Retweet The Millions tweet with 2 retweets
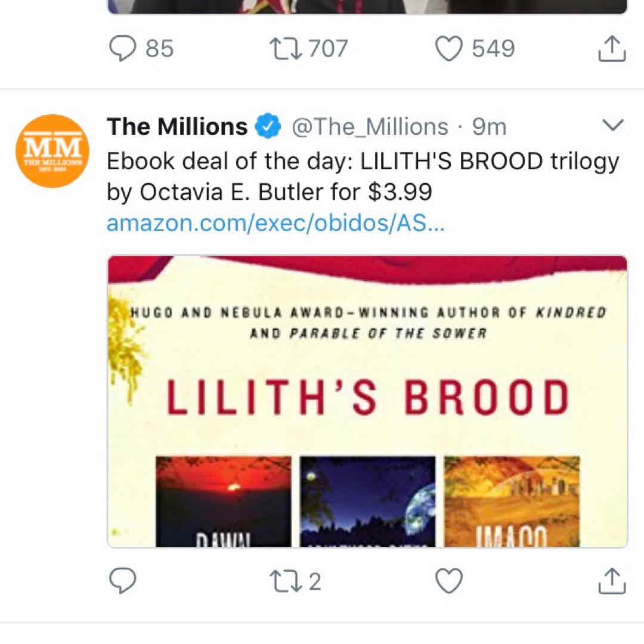This screenshot has width=644, height=644. [x=286, y=581]
